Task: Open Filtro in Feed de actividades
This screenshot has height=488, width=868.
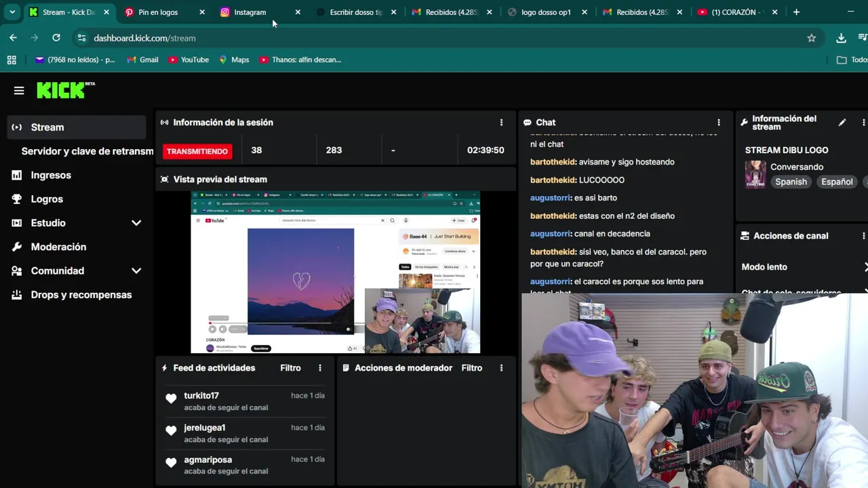Action: tap(290, 368)
